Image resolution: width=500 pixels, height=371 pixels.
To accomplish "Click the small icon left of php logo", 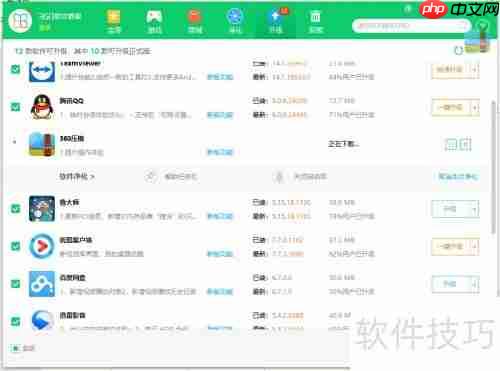I will (x=408, y=9).
